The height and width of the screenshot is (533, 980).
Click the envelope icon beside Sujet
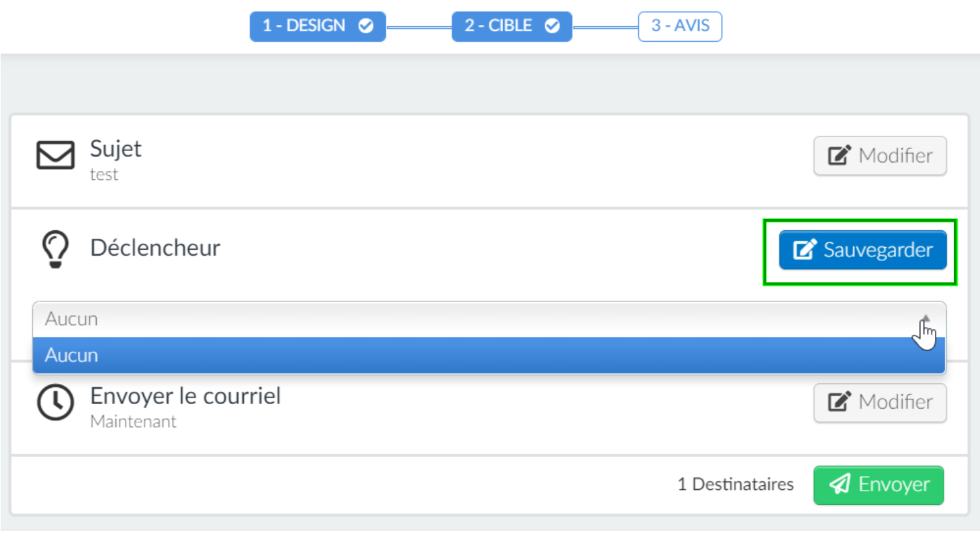(x=55, y=156)
